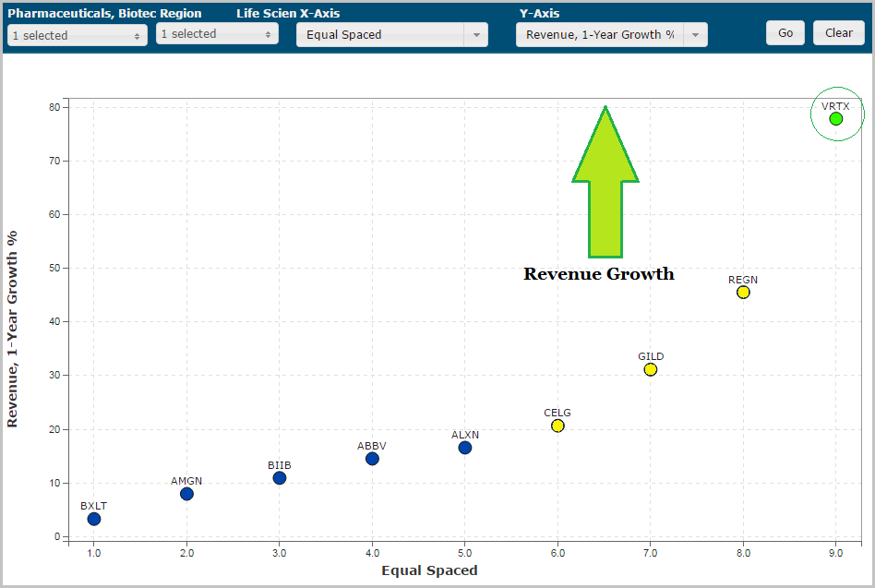
Task: Click the x-axis tick label 5.0
Action: tap(465, 553)
